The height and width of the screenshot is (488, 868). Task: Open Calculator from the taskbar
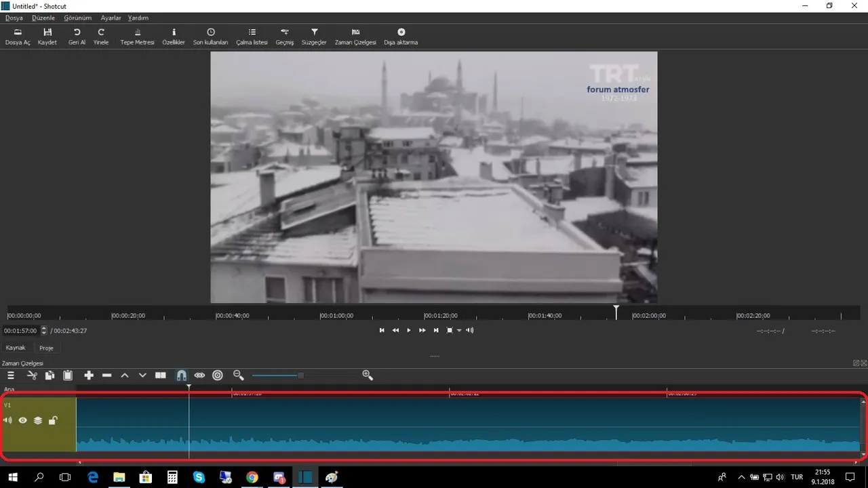click(x=172, y=477)
